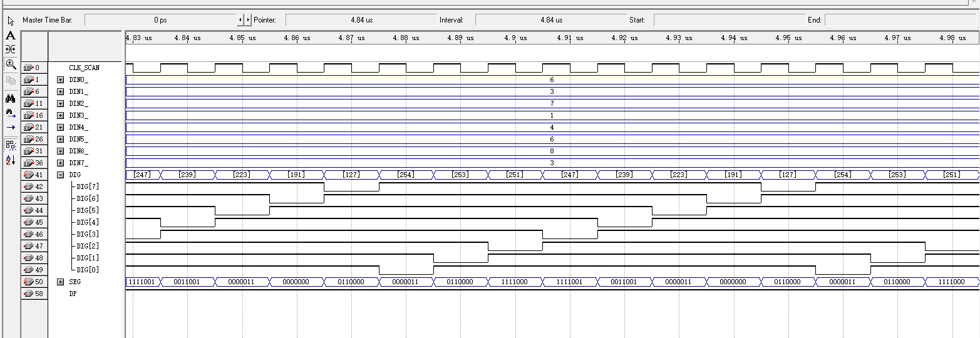Expand the DIN5_ bus group
This screenshot has height=338, width=980.
click(x=61, y=139)
